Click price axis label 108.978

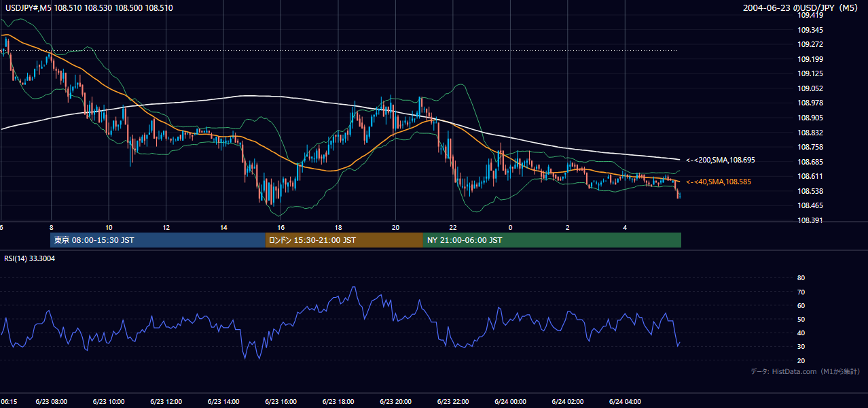point(810,103)
